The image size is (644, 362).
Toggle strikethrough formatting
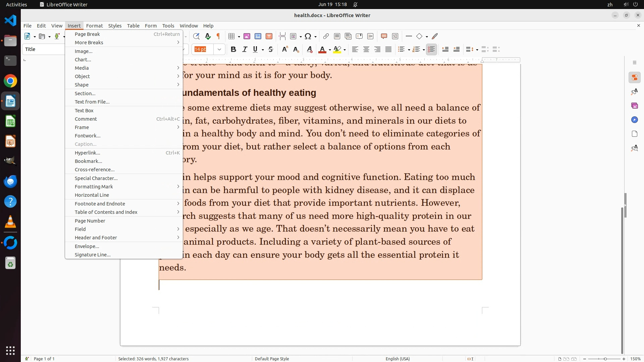pos(271,49)
